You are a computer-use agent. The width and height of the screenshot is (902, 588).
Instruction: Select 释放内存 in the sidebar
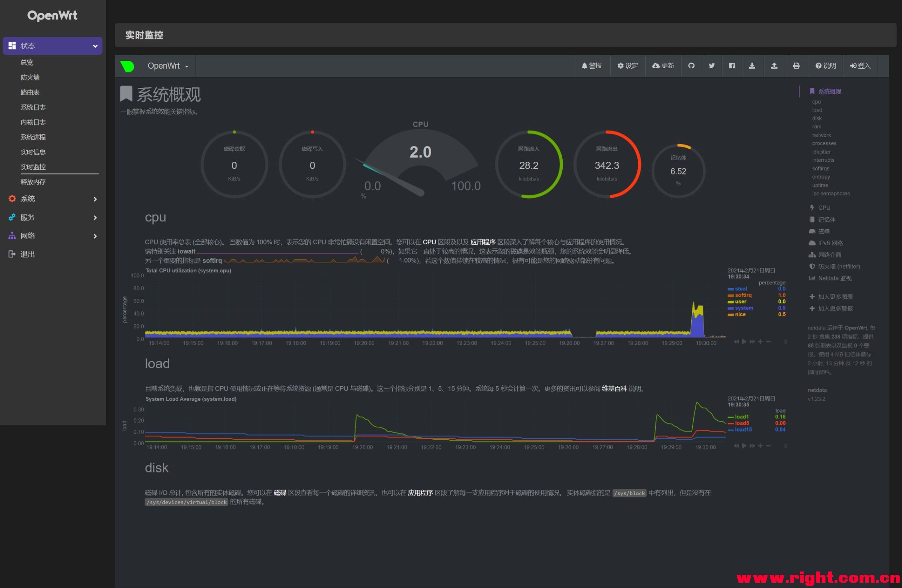coord(33,182)
